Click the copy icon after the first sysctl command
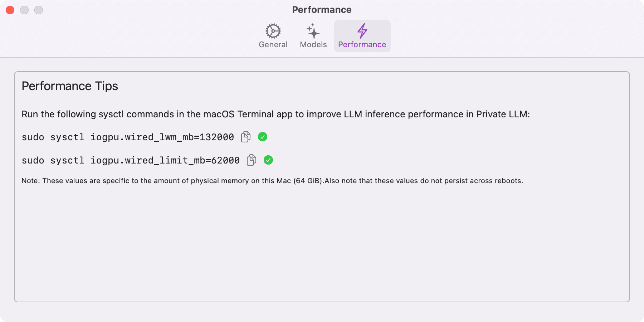Viewport: 644px width, 322px height. coord(245,137)
